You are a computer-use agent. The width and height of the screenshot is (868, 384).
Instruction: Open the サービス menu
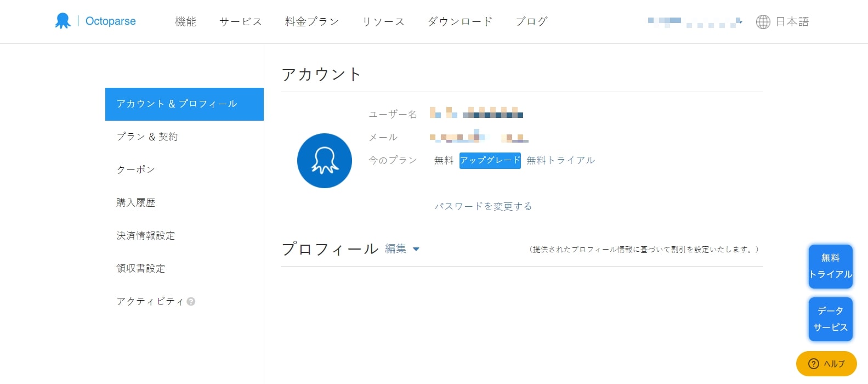pos(241,22)
